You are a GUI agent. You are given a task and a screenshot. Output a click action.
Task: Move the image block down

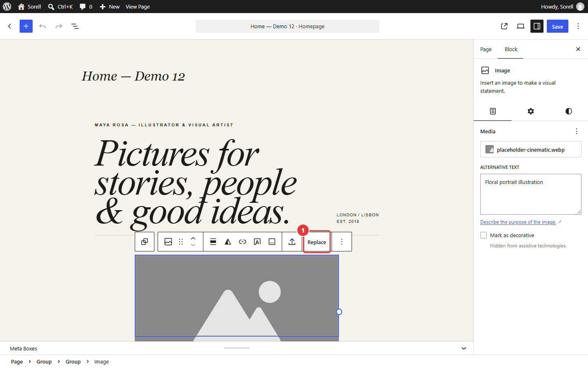coord(193,245)
